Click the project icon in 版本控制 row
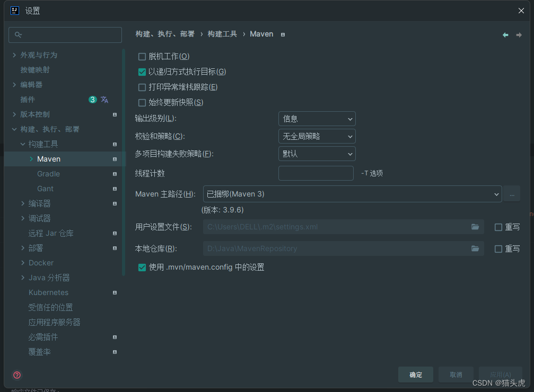 coord(115,114)
